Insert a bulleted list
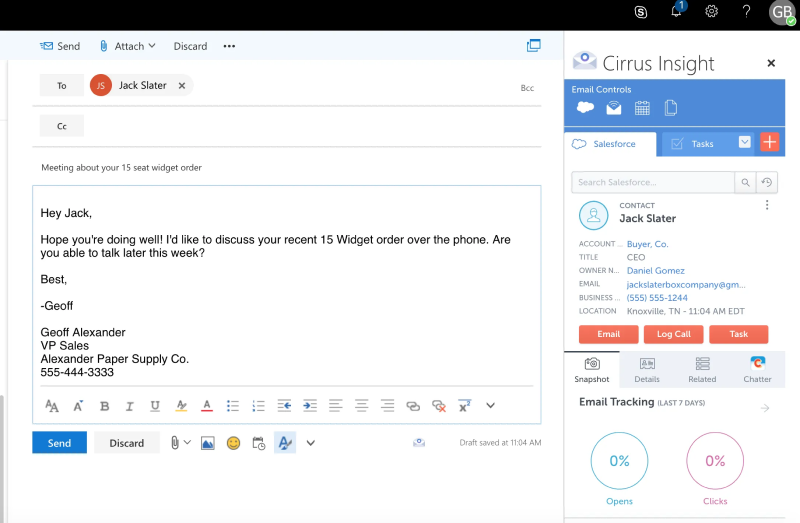The image size is (800, 523). (x=233, y=406)
